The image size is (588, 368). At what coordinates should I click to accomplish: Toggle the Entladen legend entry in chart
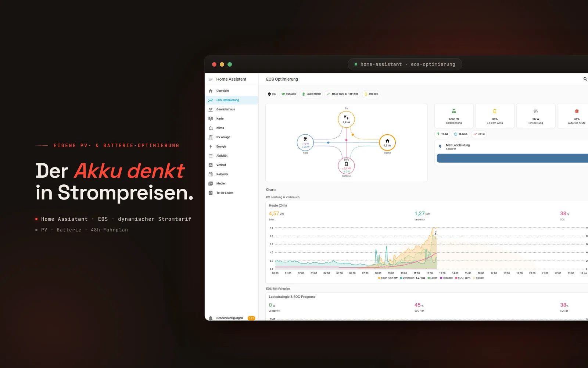click(447, 278)
